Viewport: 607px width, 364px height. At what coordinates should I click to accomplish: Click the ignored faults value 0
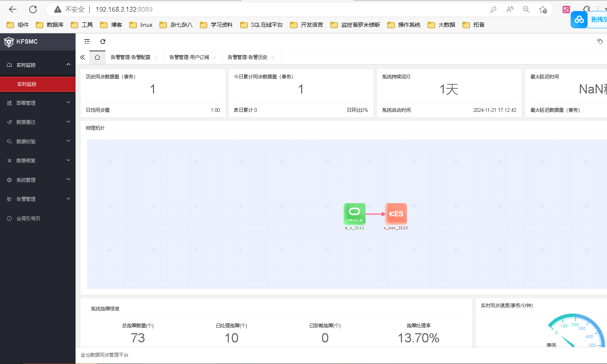click(x=325, y=338)
